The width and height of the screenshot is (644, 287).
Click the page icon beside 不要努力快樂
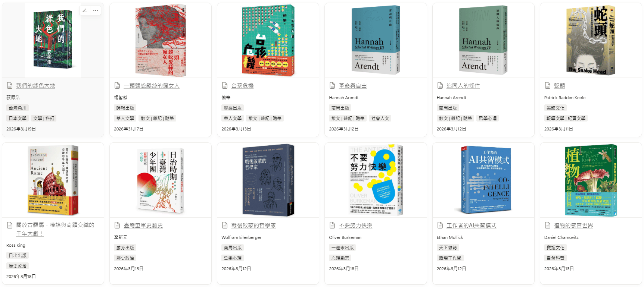tap(332, 225)
